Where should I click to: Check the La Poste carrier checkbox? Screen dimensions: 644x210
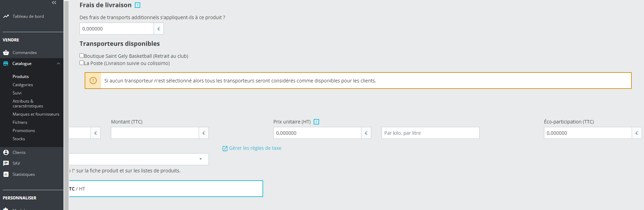click(x=82, y=63)
